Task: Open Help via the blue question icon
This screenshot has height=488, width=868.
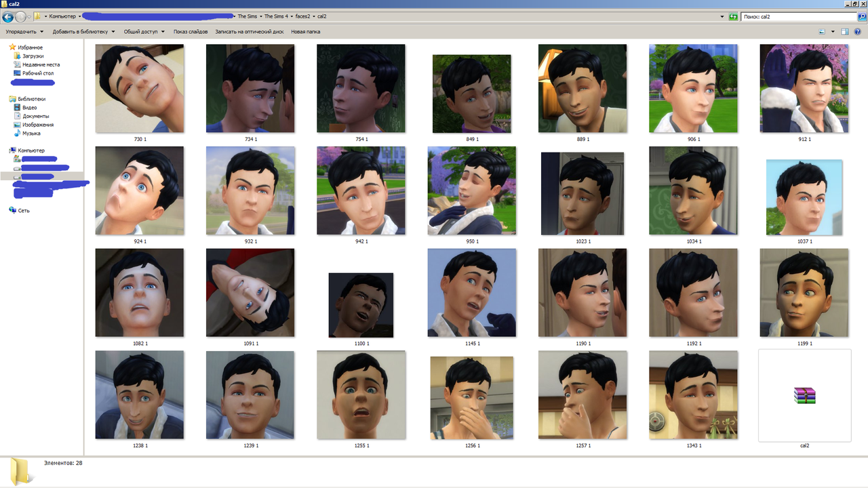Action: pos(858,32)
